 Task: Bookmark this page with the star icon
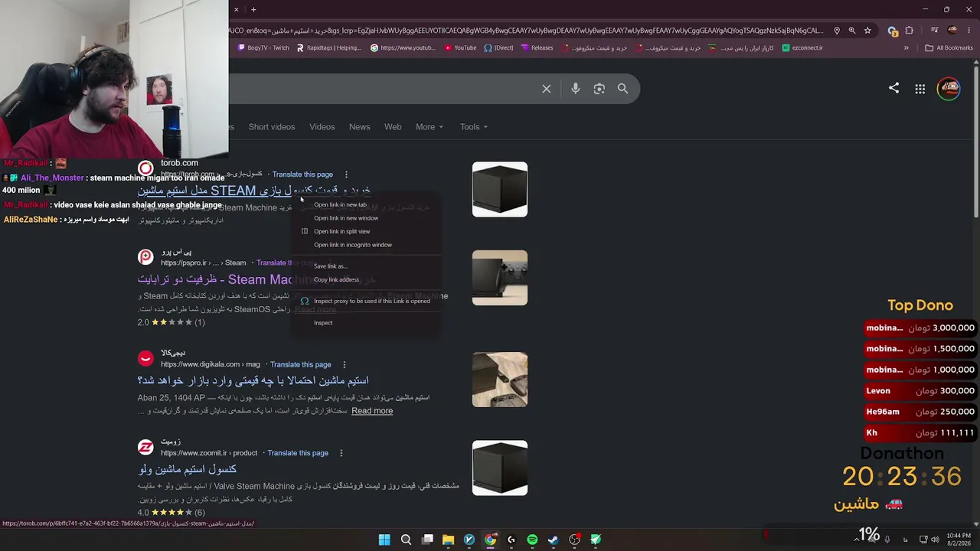coord(867,31)
